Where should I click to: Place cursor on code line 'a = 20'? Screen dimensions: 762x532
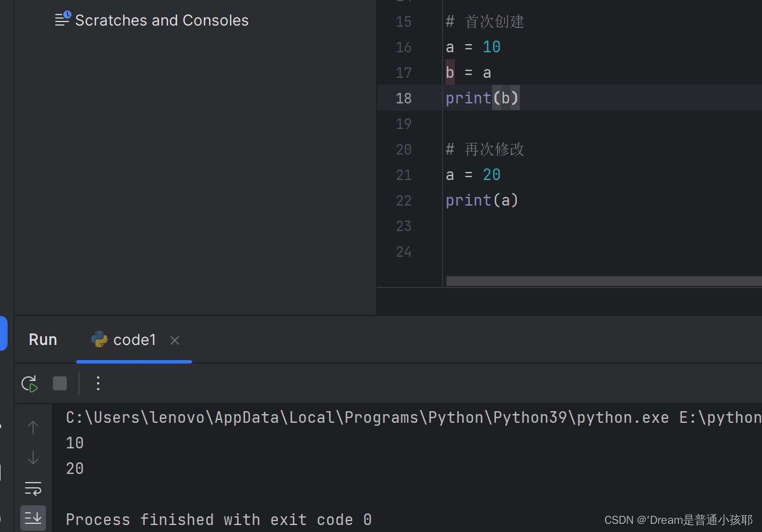(473, 175)
